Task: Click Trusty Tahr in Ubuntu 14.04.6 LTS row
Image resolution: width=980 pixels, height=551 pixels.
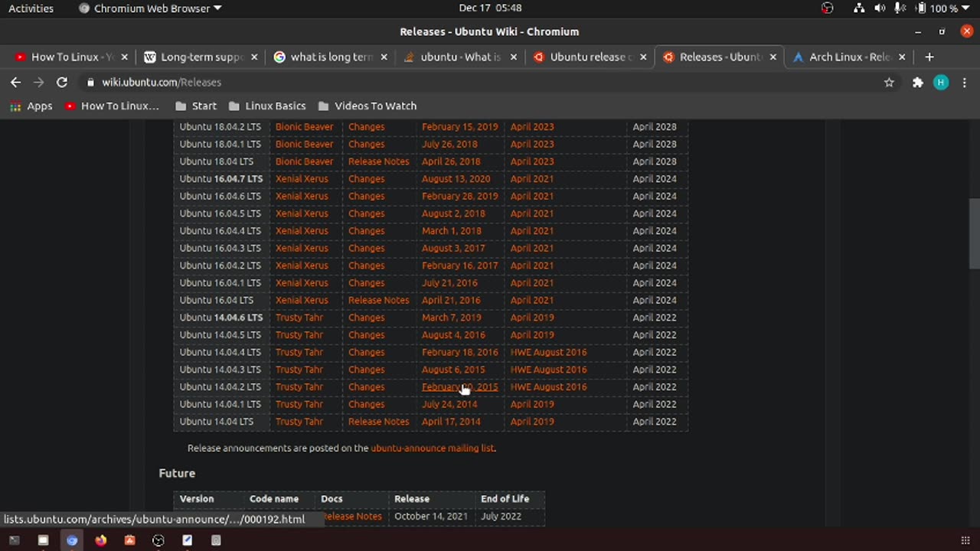Action: coord(299,318)
